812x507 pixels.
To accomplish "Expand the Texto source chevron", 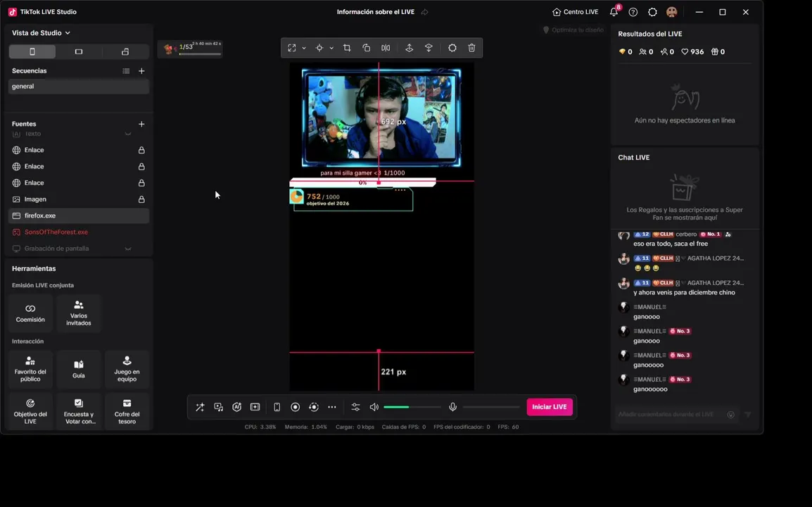I will pyautogui.click(x=128, y=134).
